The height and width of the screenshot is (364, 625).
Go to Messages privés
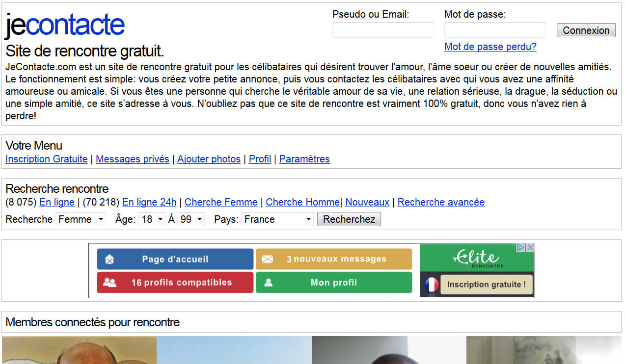pos(133,159)
